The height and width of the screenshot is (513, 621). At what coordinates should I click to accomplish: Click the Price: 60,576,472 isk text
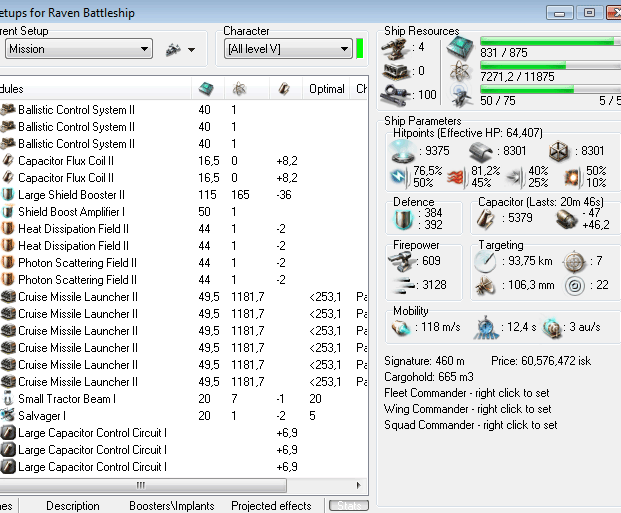click(x=541, y=361)
